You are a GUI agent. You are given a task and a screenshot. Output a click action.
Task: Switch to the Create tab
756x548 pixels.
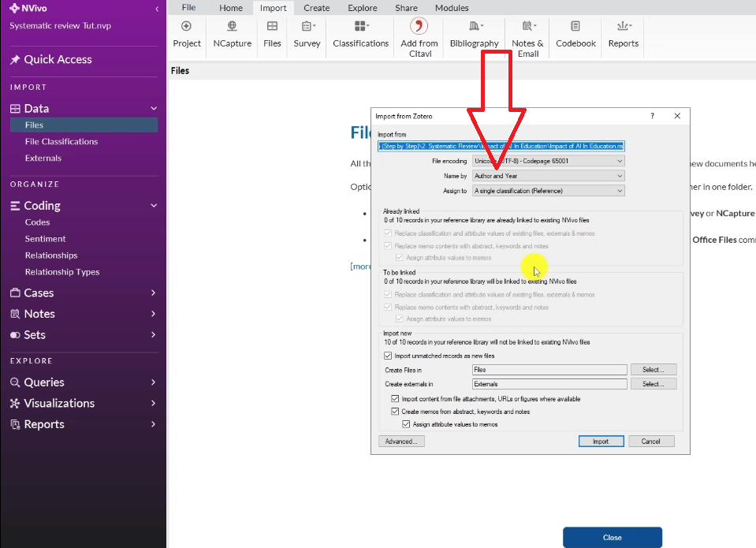(x=317, y=8)
